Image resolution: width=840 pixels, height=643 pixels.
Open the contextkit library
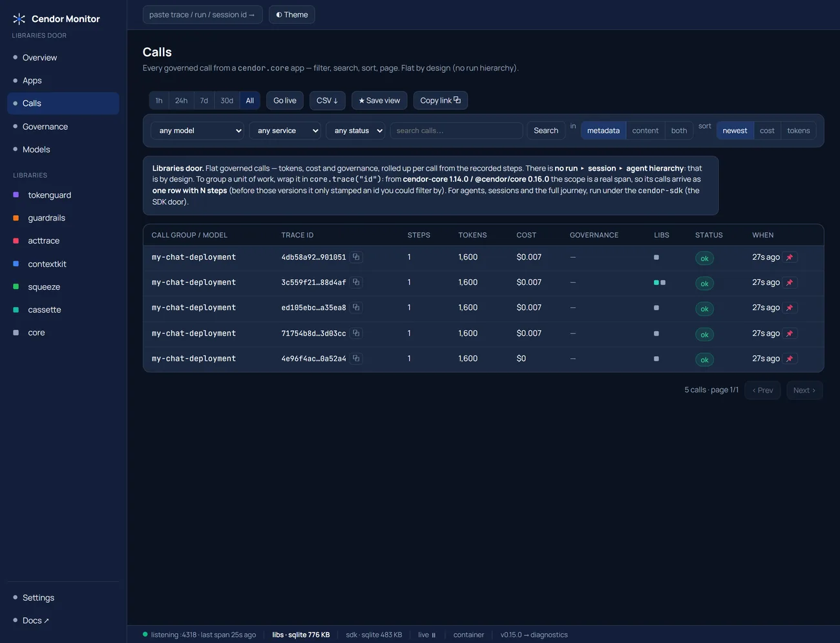click(63, 264)
